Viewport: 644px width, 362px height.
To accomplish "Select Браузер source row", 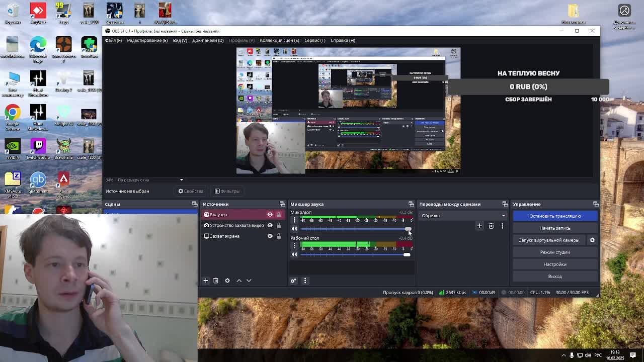I will coord(242,215).
